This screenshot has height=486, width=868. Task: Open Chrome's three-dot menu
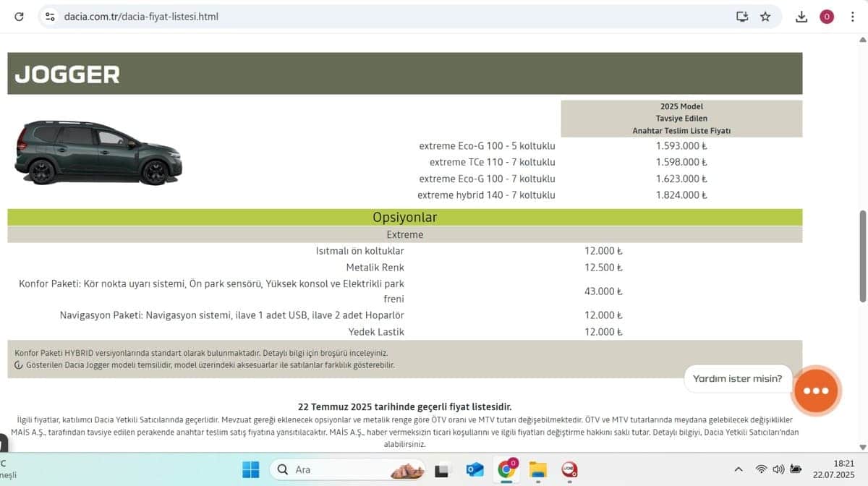852,17
